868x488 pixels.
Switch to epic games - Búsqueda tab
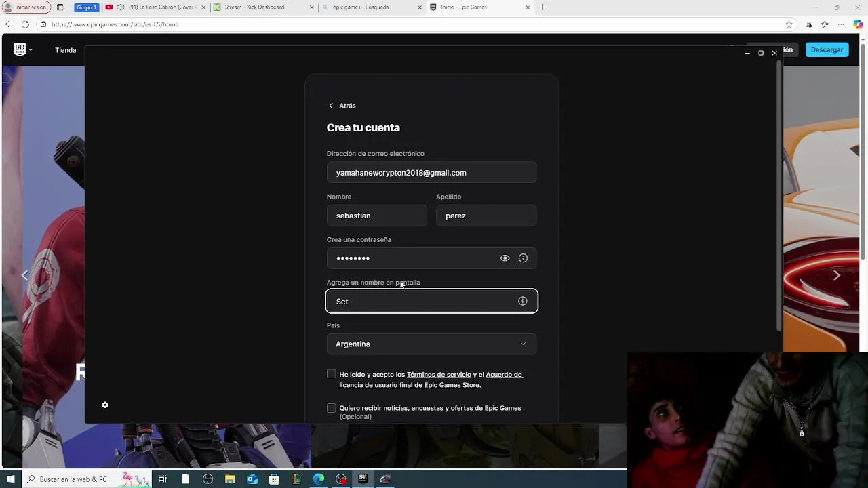371,7
